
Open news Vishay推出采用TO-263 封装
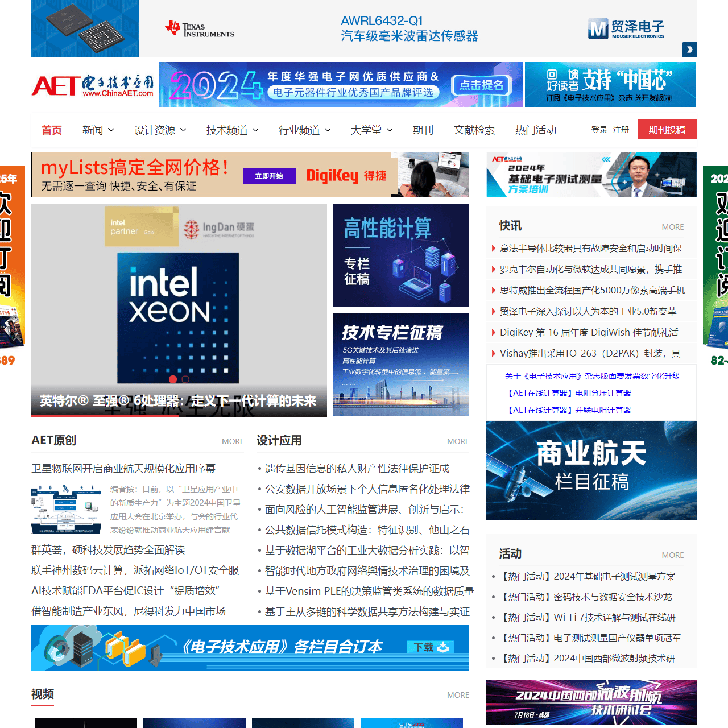pyautogui.click(x=590, y=353)
